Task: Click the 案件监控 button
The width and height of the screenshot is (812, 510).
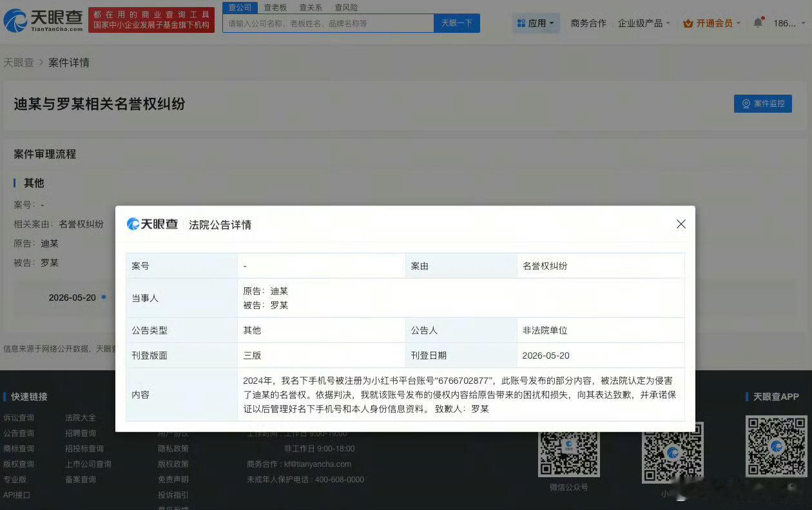Action: (763, 104)
